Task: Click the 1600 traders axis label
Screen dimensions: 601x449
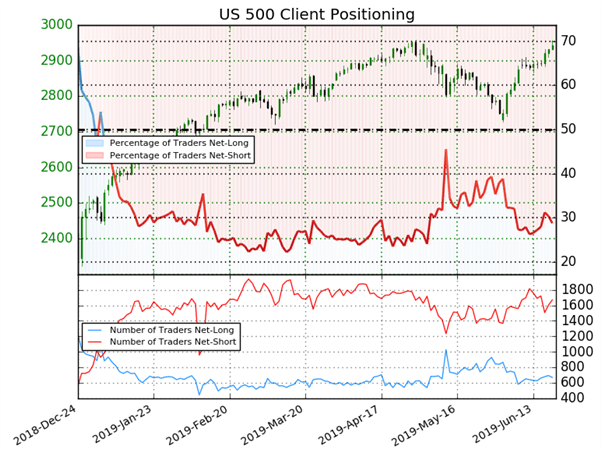Action: (577, 305)
